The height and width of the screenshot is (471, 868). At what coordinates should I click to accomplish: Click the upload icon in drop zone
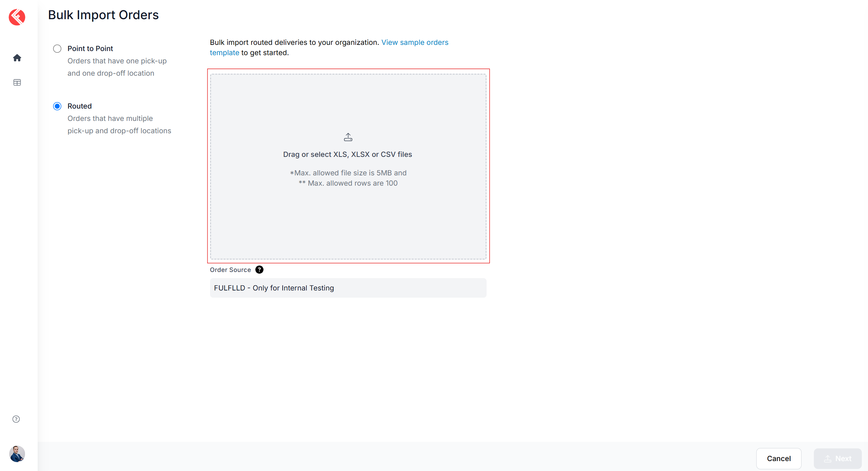pos(348,137)
